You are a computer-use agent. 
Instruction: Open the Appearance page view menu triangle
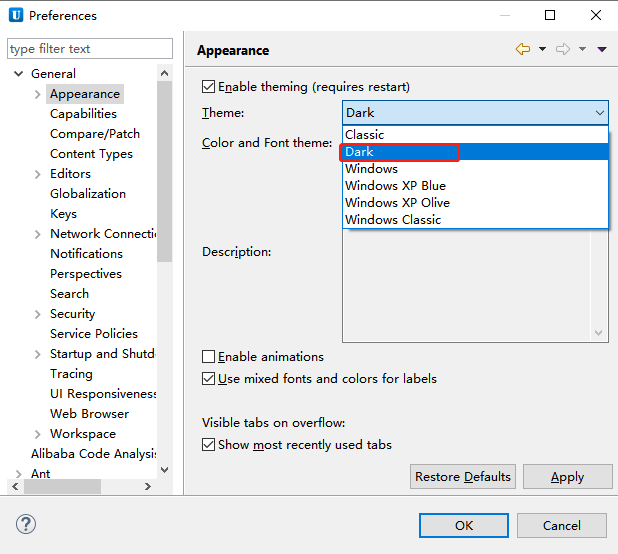click(x=602, y=49)
